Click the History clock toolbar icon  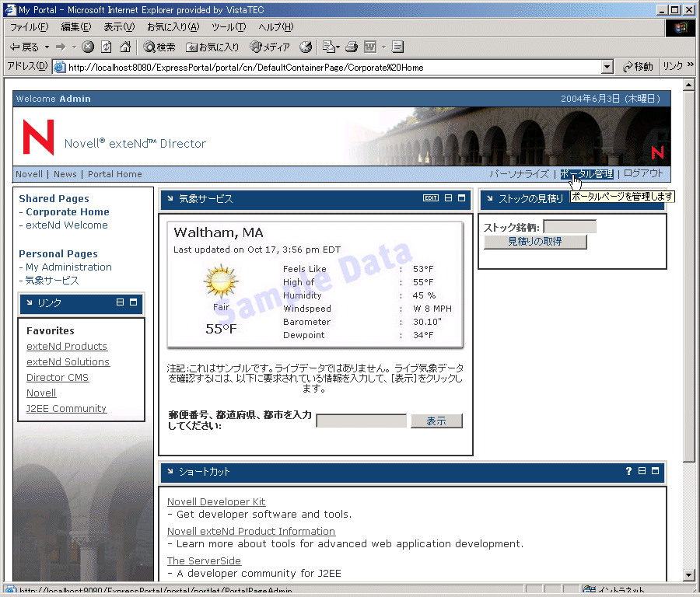coord(306,47)
